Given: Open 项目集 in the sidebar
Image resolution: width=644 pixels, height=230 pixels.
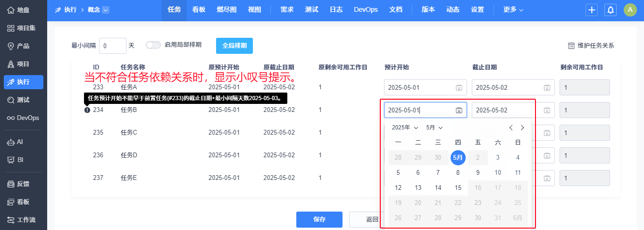Looking at the screenshot, I should [24, 28].
